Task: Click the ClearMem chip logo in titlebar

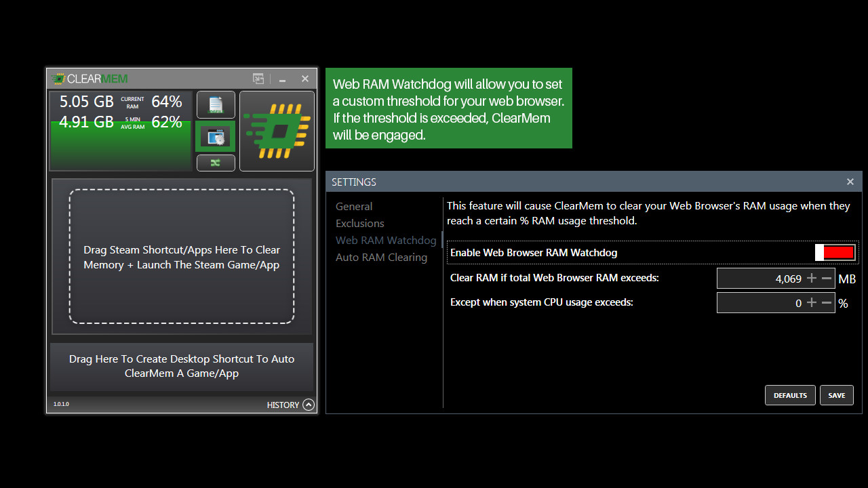Action: (60, 78)
